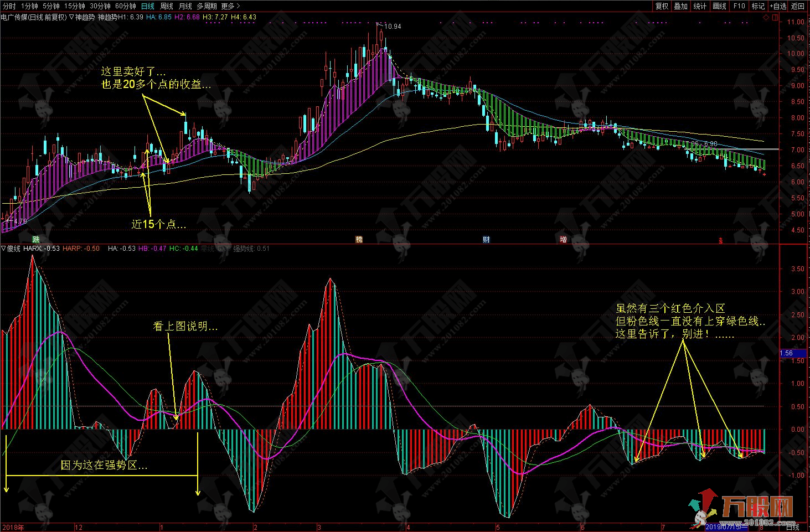The image size is (810, 532).
Task: Select the 60分钟 period tab
Action: (x=126, y=6)
